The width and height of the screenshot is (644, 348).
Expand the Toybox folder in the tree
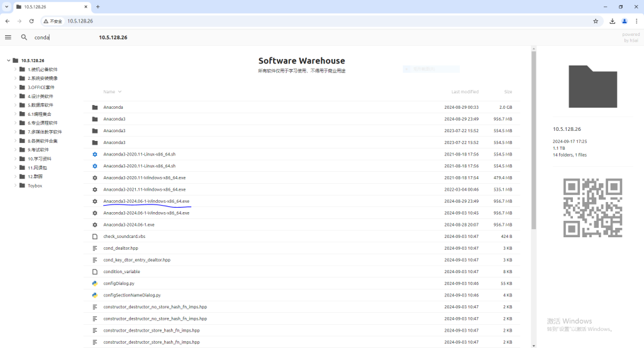pos(15,186)
